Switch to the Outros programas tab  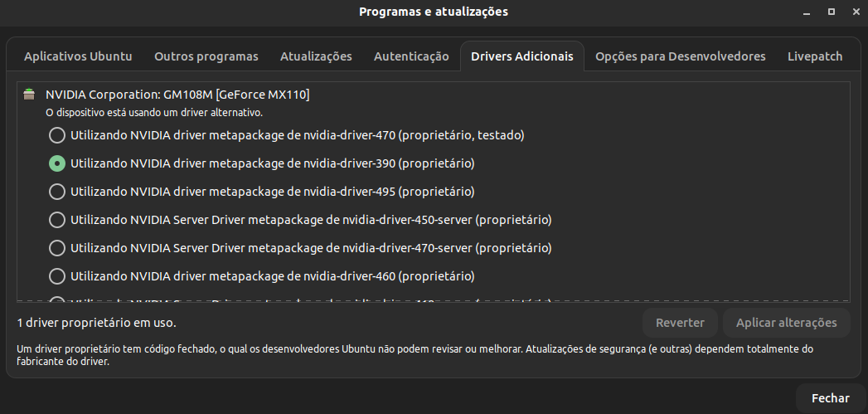[x=206, y=56]
